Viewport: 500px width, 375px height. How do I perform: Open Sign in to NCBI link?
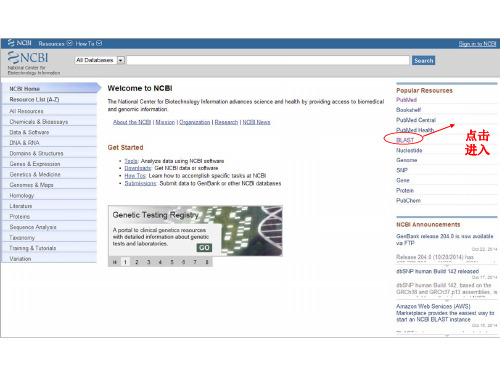tap(477, 44)
